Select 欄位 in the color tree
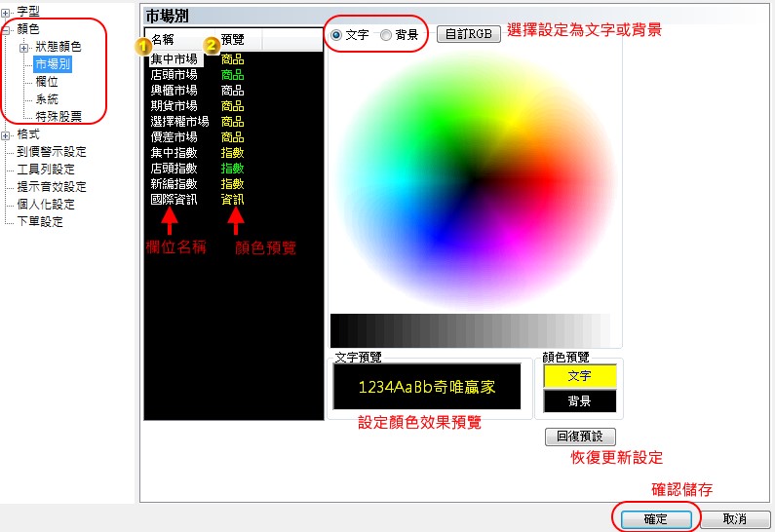775x532 pixels. [46, 82]
